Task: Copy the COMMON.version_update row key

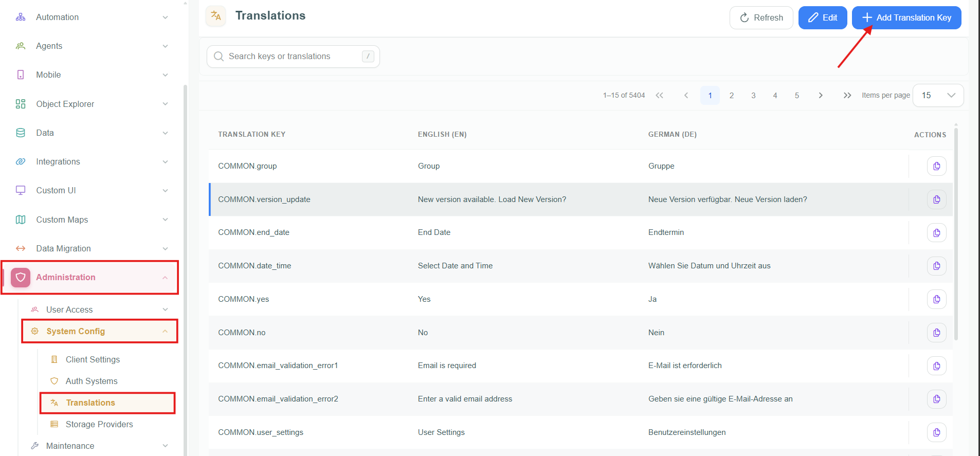Action: tap(936, 199)
